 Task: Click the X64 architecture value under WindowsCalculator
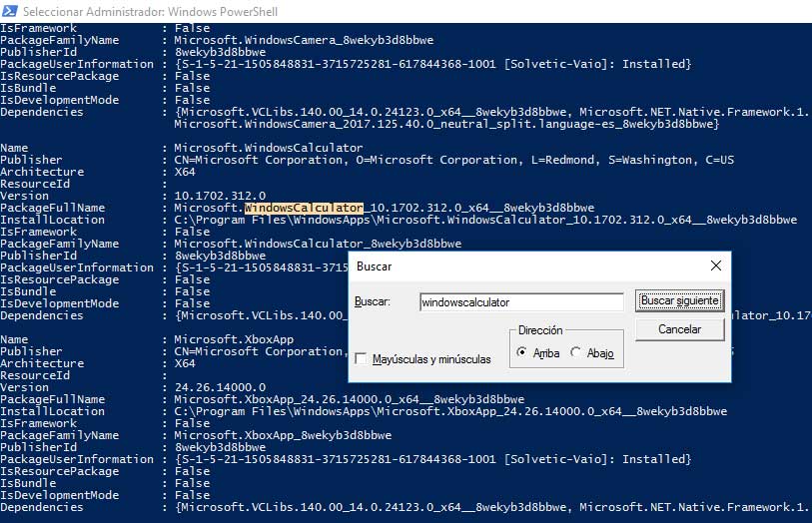coord(185,172)
